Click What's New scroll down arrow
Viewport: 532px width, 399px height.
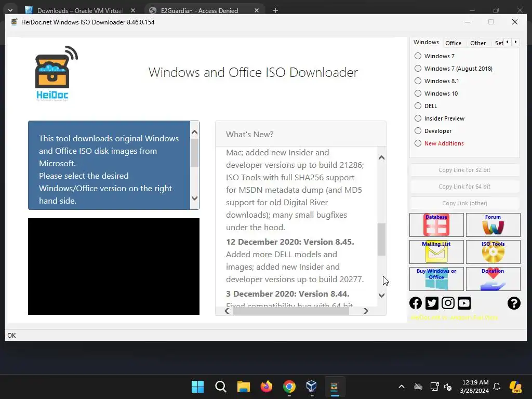tap(381, 295)
